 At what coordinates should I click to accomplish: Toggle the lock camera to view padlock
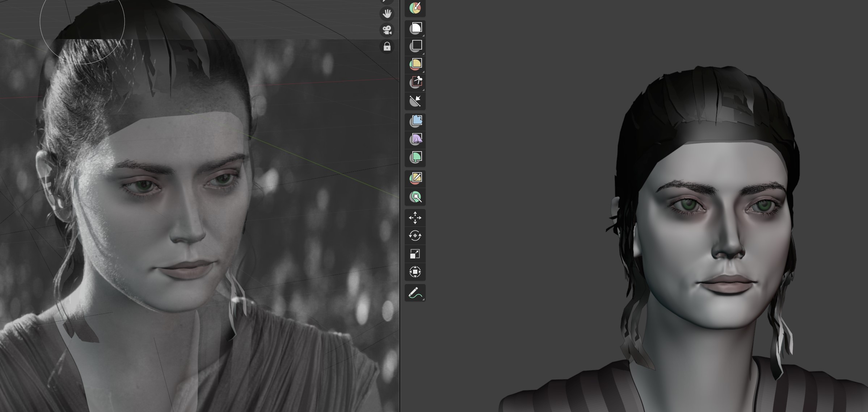[x=387, y=47]
